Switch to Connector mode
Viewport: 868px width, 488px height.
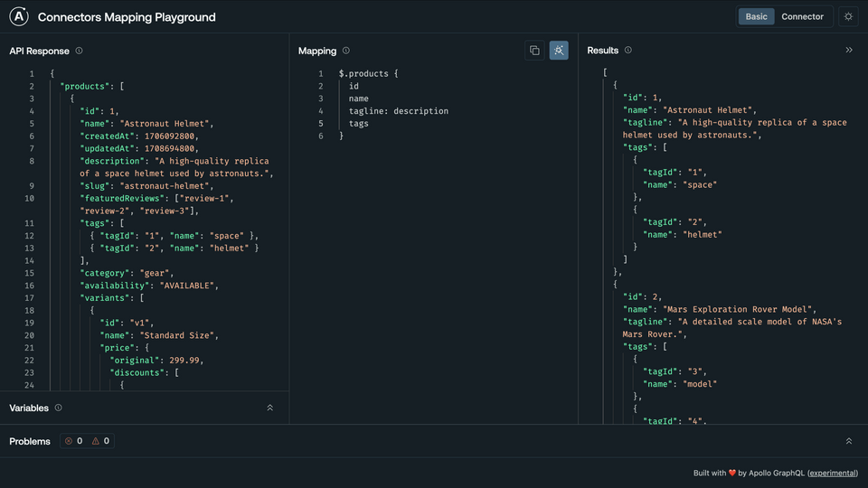(x=802, y=17)
